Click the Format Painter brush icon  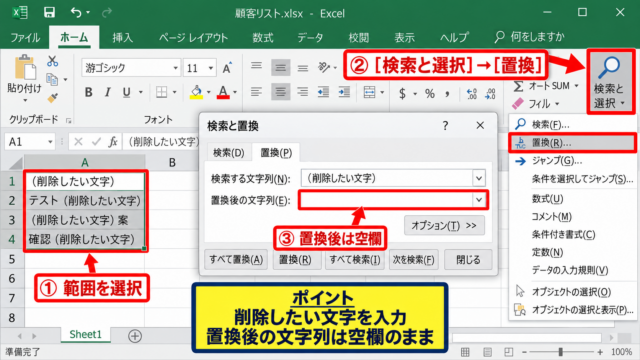tap(52, 98)
